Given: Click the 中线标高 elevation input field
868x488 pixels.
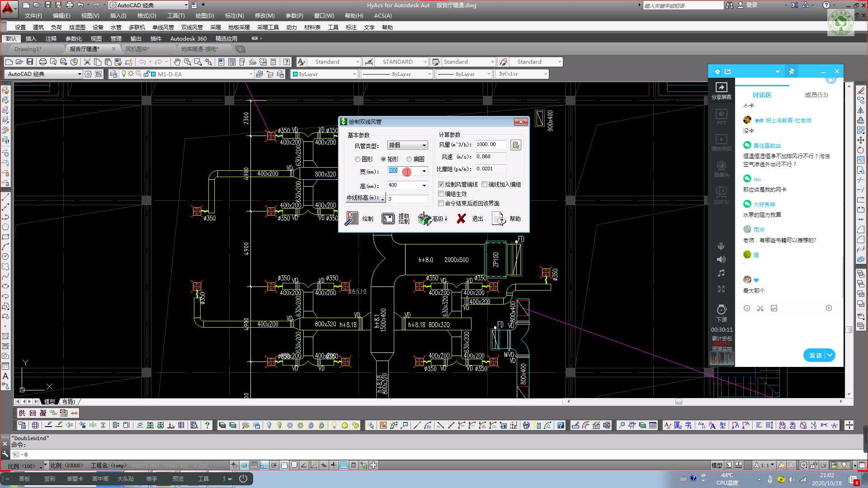Looking at the screenshot, I should tap(407, 199).
